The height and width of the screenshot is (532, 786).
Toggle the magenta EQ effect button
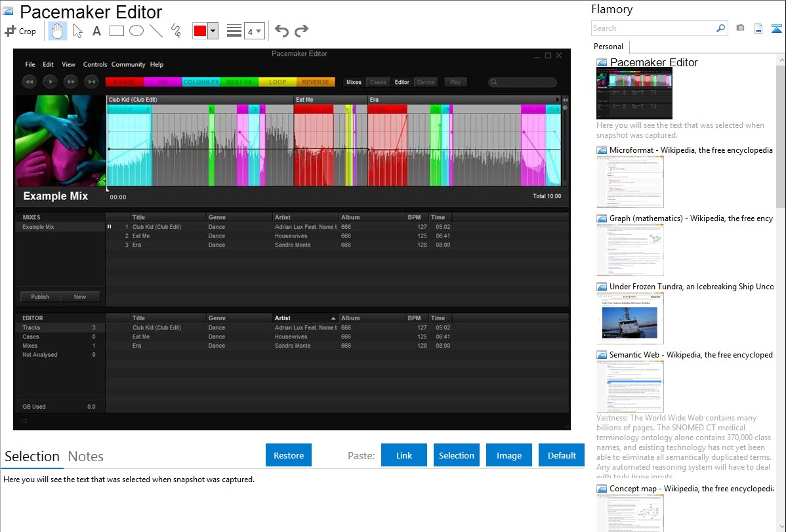[x=163, y=82]
